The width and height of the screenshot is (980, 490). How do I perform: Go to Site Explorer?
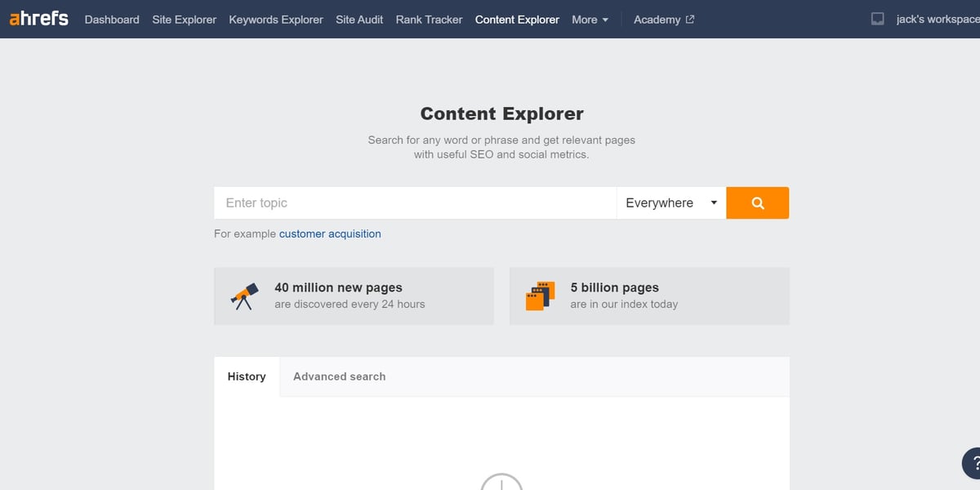pyautogui.click(x=184, y=20)
